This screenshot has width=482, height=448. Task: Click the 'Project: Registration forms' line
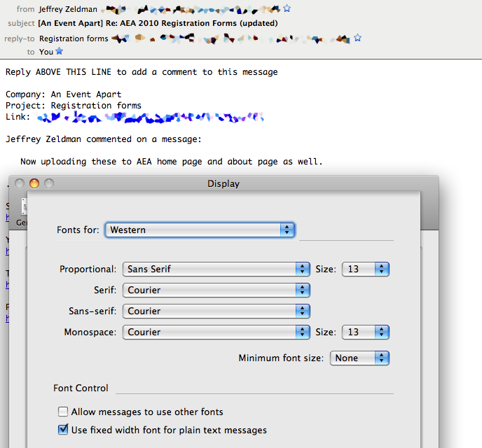coord(74,106)
